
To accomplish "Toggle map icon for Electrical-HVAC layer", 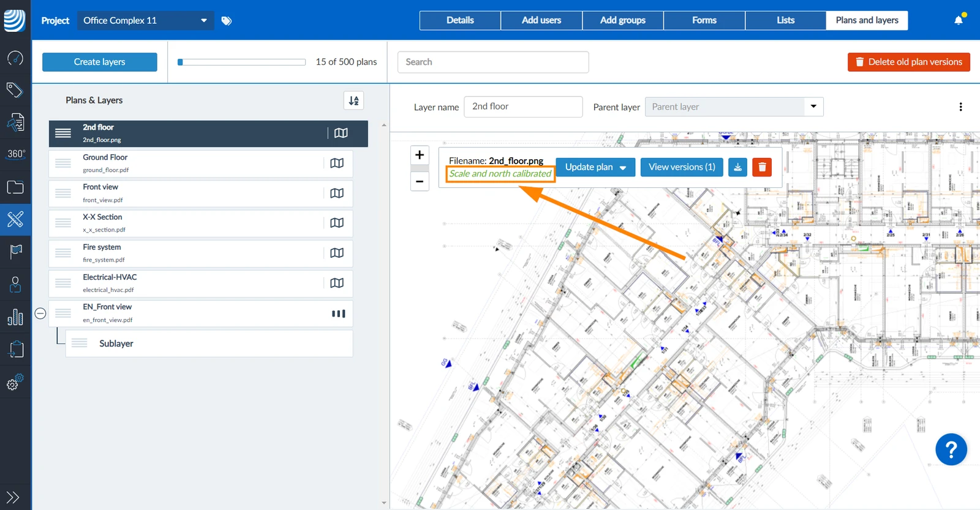I will (337, 283).
